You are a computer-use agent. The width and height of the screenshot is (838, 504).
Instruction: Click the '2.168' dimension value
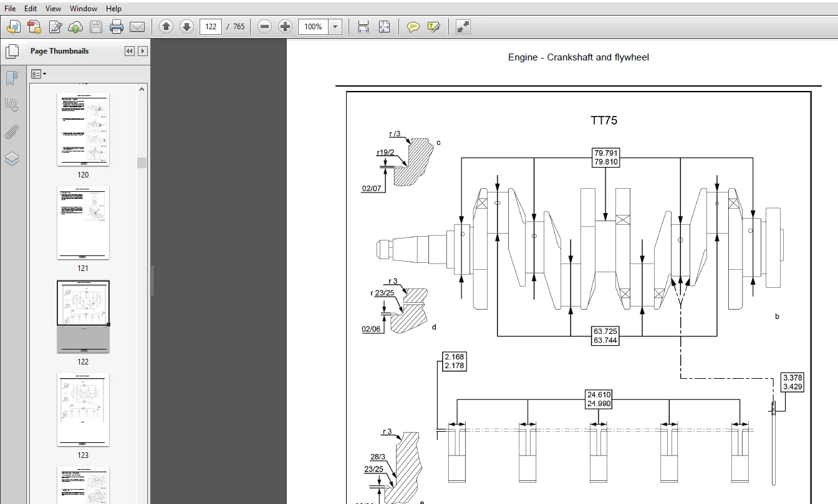point(454,357)
